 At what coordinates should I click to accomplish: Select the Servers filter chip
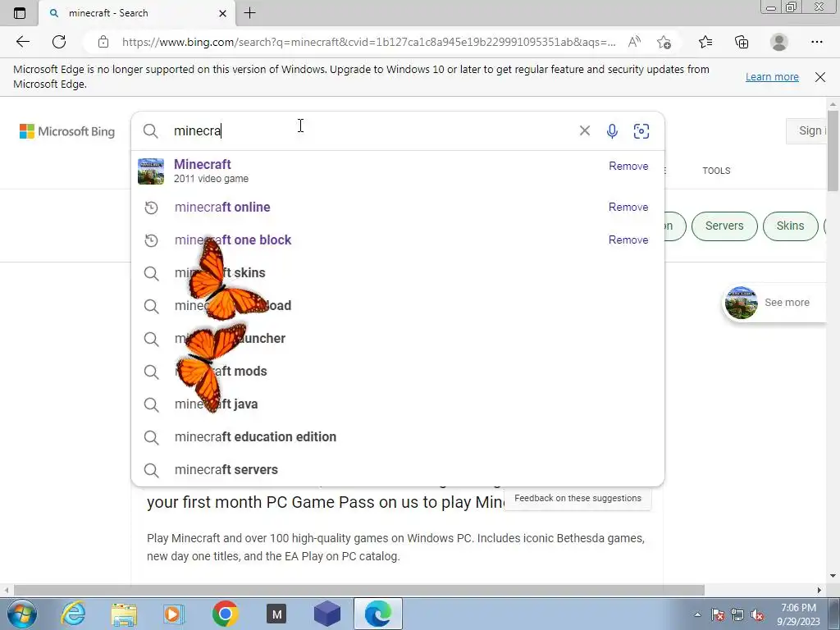click(724, 226)
